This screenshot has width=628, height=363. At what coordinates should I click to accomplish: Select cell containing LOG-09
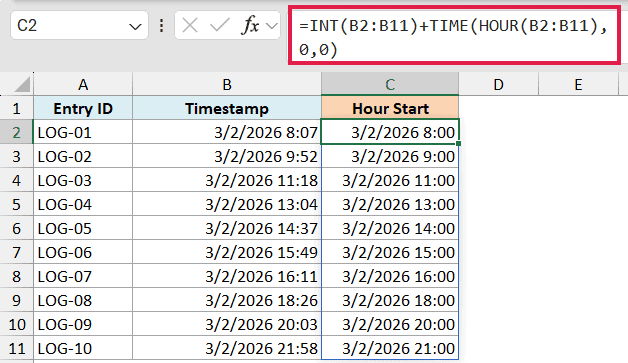(x=83, y=325)
